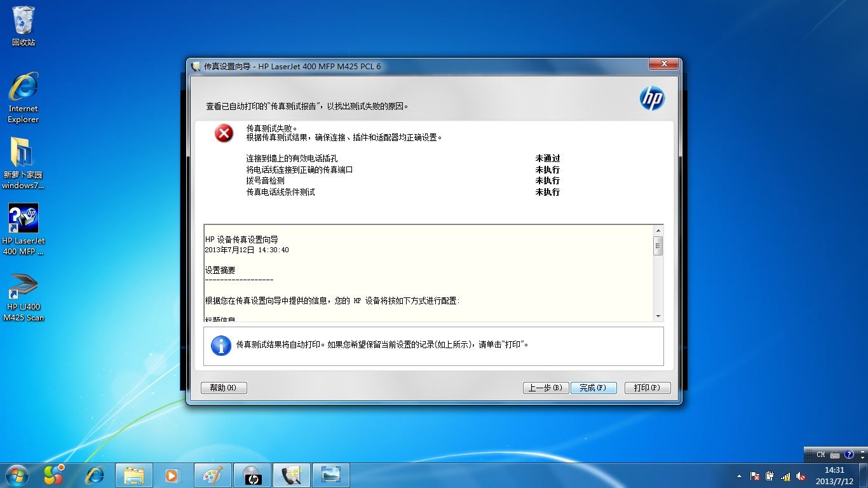
Task: Print the report with 打印(P) button
Action: pos(648,388)
